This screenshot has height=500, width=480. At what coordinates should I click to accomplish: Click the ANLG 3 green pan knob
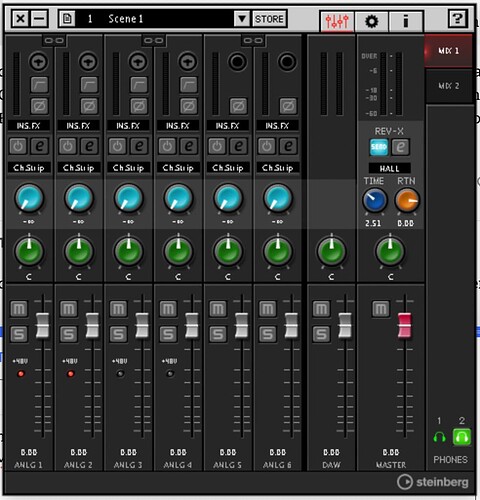[128, 251]
